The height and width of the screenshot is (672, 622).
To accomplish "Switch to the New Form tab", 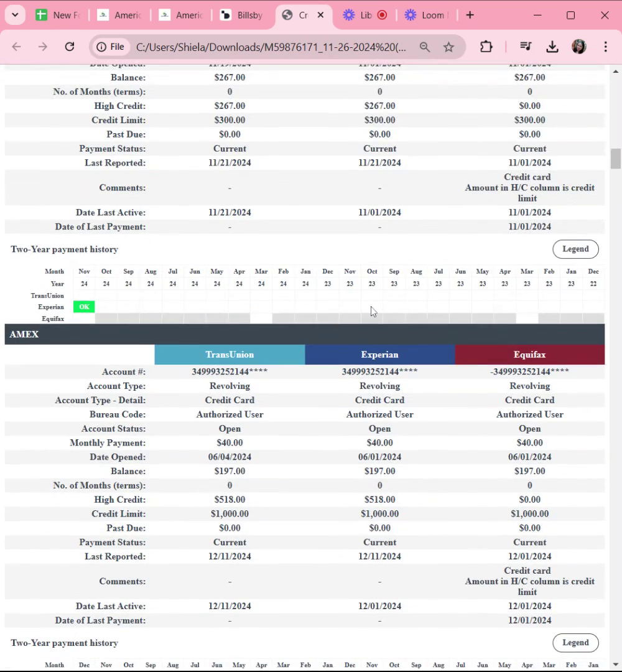I will 58,16.
